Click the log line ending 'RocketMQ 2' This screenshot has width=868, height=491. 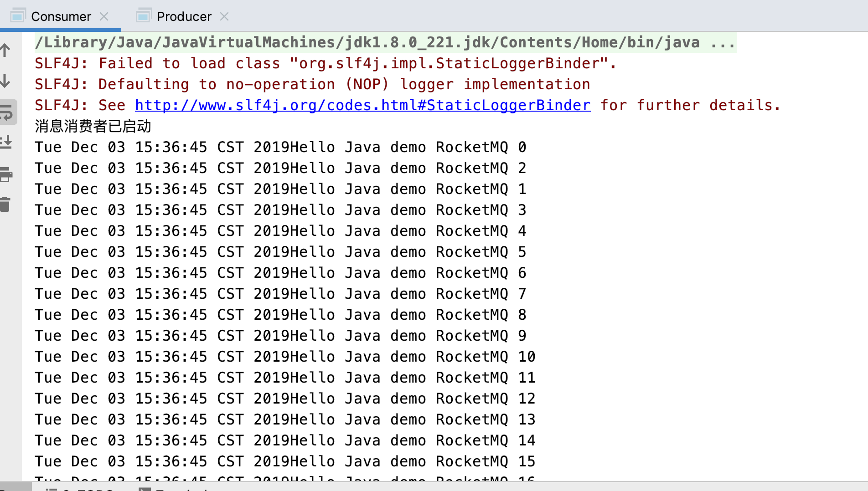(x=280, y=168)
